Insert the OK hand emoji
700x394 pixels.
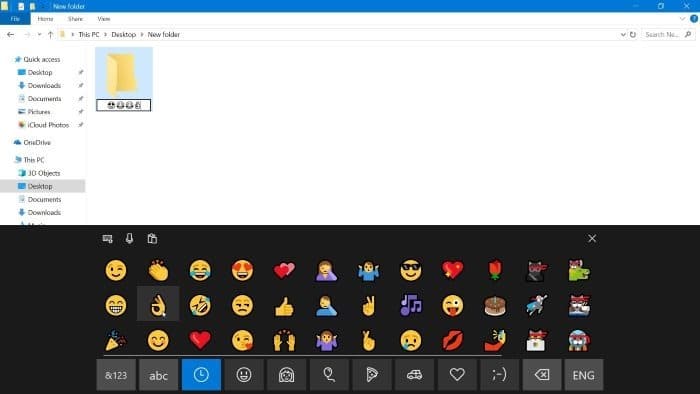click(x=158, y=306)
